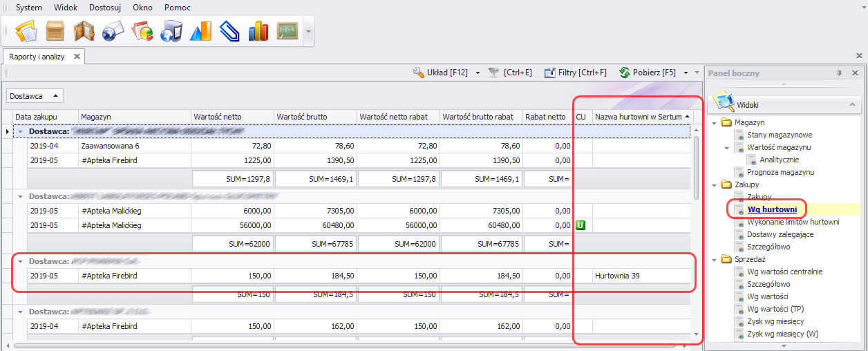Collapse the Magazyn folder in tree
Image resolution: width=868 pixels, height=351 pixels.
tap(714, 123)
